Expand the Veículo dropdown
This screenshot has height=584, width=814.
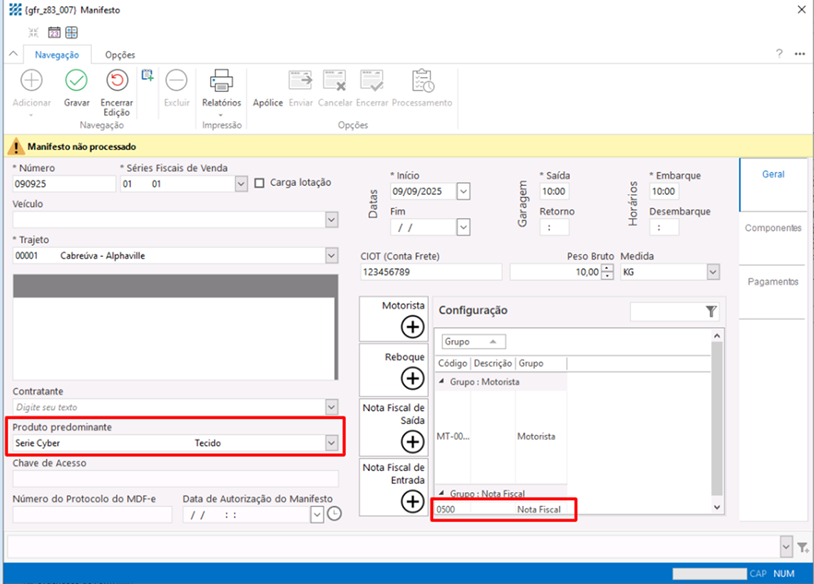(331, 220)
